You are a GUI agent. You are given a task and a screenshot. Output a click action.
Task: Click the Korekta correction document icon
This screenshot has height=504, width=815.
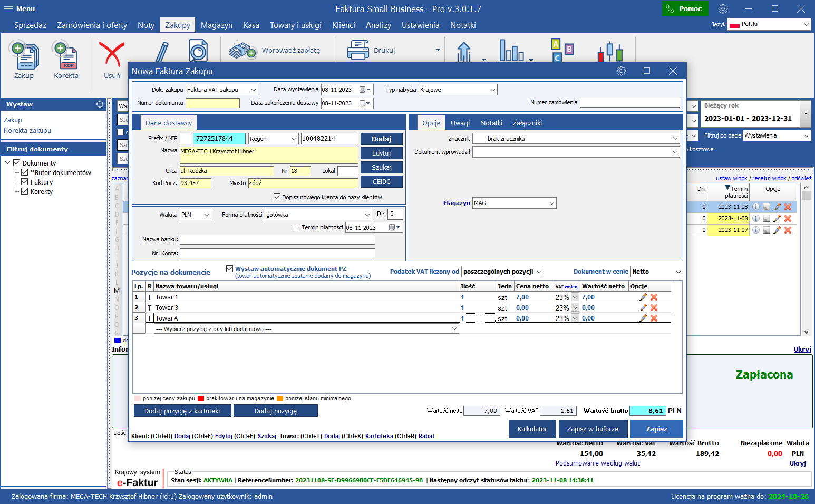coord(66,56)
